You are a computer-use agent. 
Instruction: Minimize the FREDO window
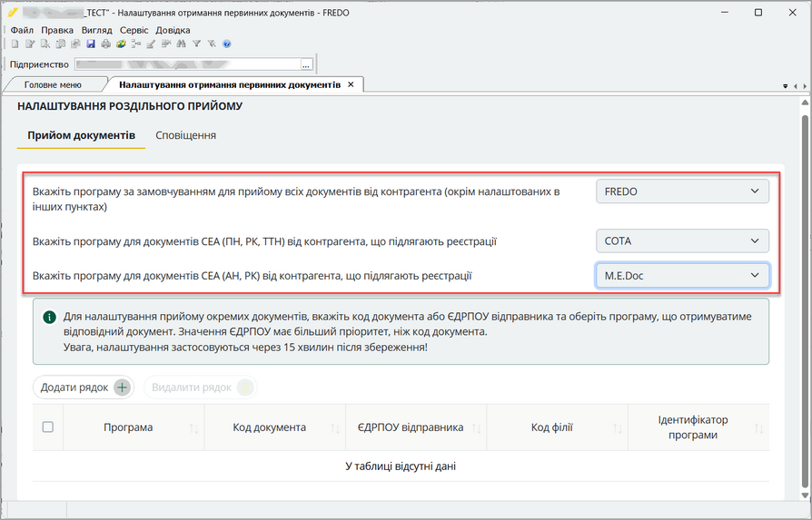click(725, 13)
